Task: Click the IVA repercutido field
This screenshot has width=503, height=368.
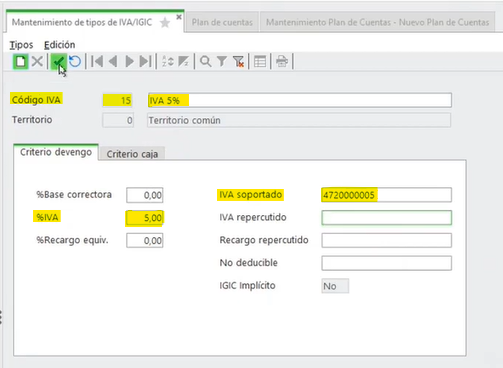Action: click(x=387, y=218)
